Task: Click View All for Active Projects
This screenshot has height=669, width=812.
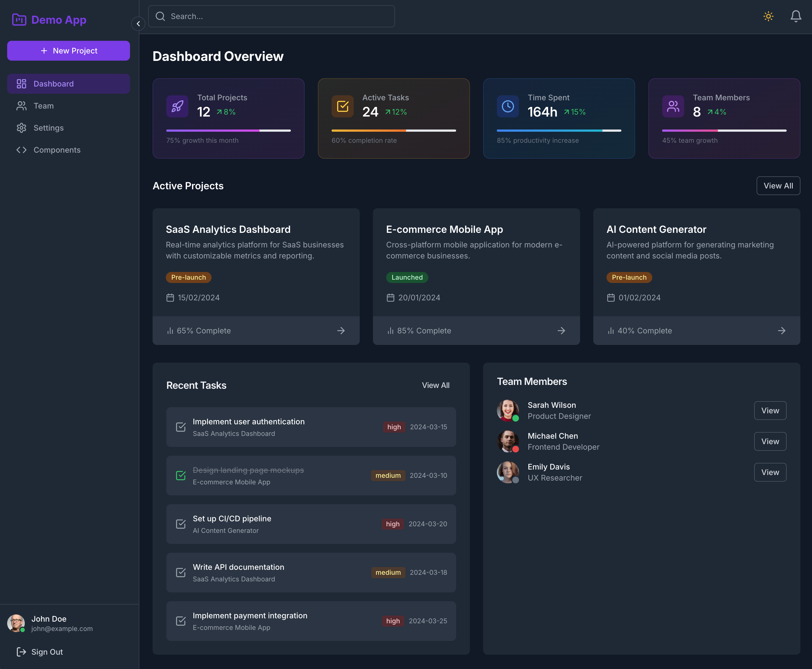Action: 778,185
